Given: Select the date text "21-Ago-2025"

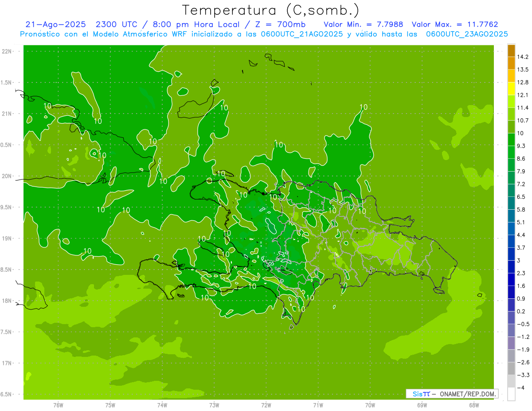Looking at the screenshot, I should coord(55,24).
